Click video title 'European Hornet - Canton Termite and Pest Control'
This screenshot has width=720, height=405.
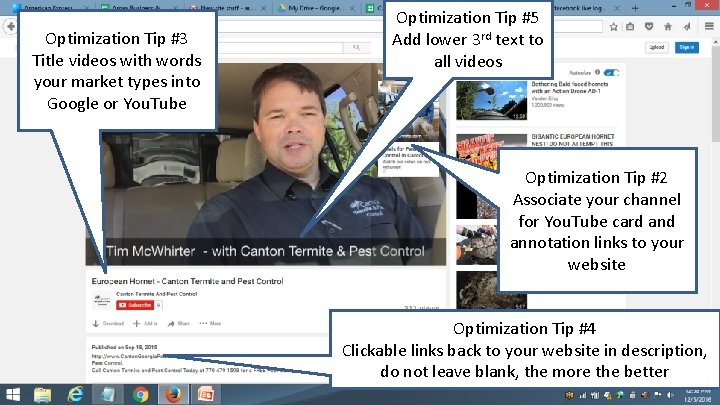pos(187,281)
